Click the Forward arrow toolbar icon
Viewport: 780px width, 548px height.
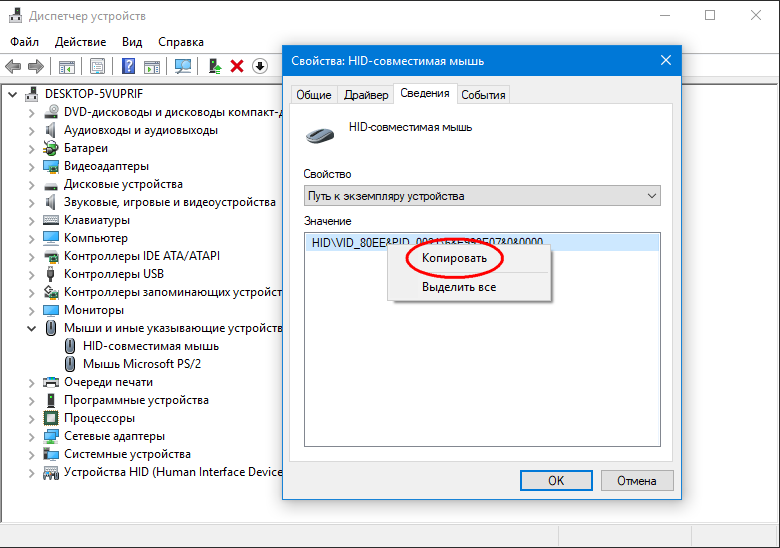(x=36, y=66)
